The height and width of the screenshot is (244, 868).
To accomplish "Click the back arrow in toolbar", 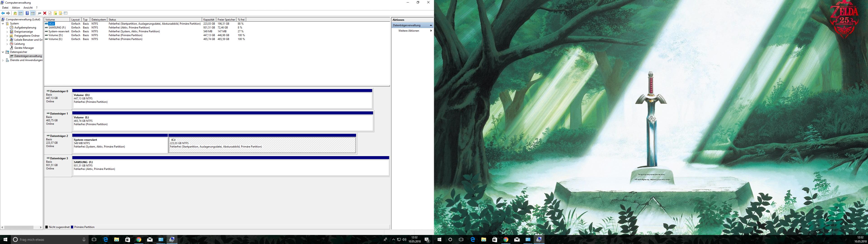I will (3, 14).
